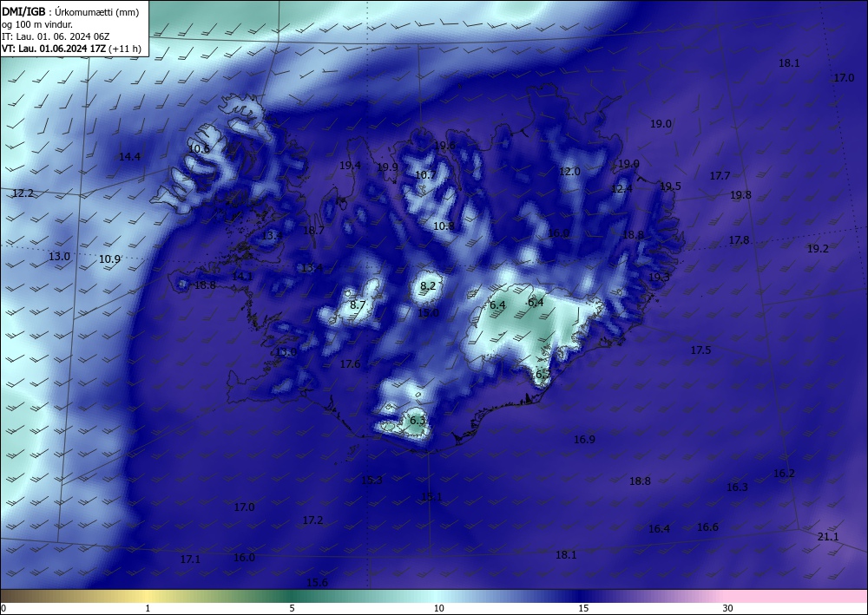Click the 17.8 value on the map
The height and width of the screenshot is (615, 868).
[739, 240]
